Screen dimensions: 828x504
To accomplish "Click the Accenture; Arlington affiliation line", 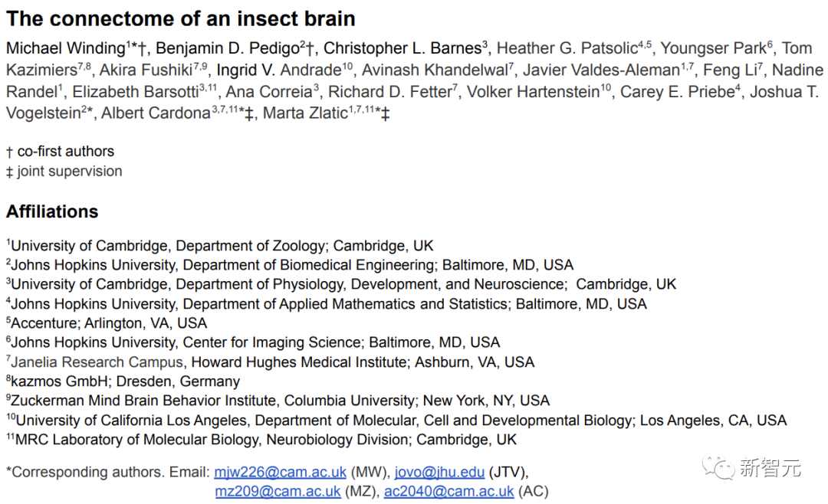I will [109, 323].
